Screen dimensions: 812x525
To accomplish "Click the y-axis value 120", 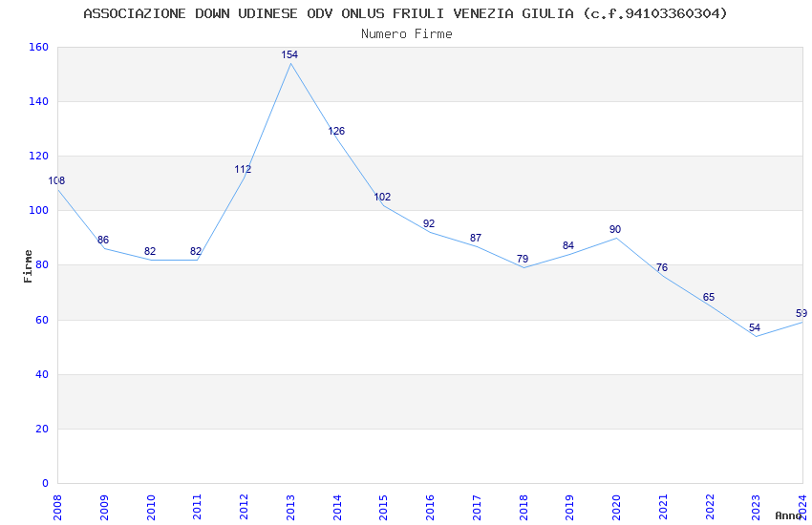I will click(x=38, y=156).
